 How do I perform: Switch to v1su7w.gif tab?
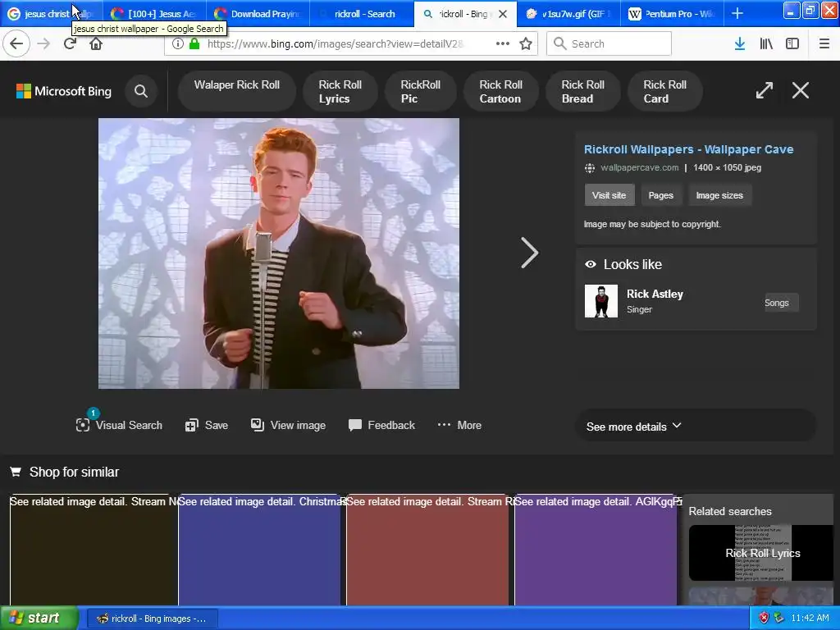[568, 14]
